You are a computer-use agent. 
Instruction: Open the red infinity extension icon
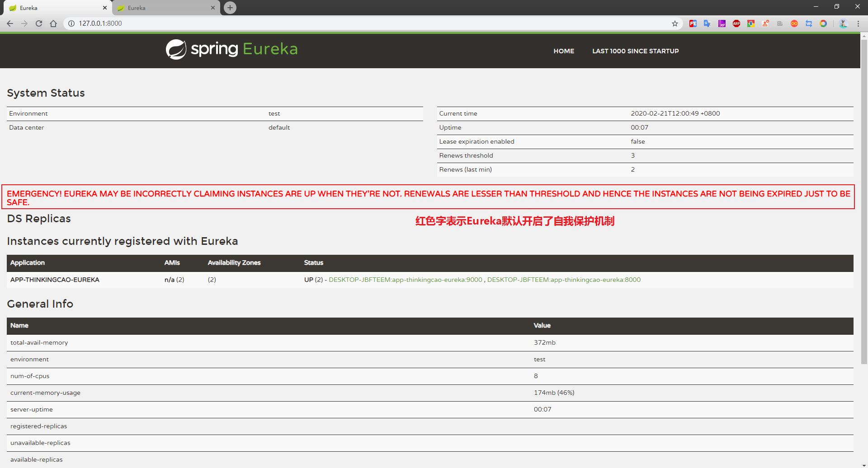[794, 23]
